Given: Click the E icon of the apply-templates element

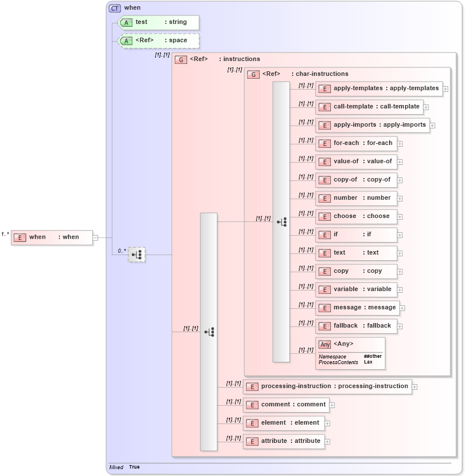Looking at the screenshot, I should pos(324,88).
